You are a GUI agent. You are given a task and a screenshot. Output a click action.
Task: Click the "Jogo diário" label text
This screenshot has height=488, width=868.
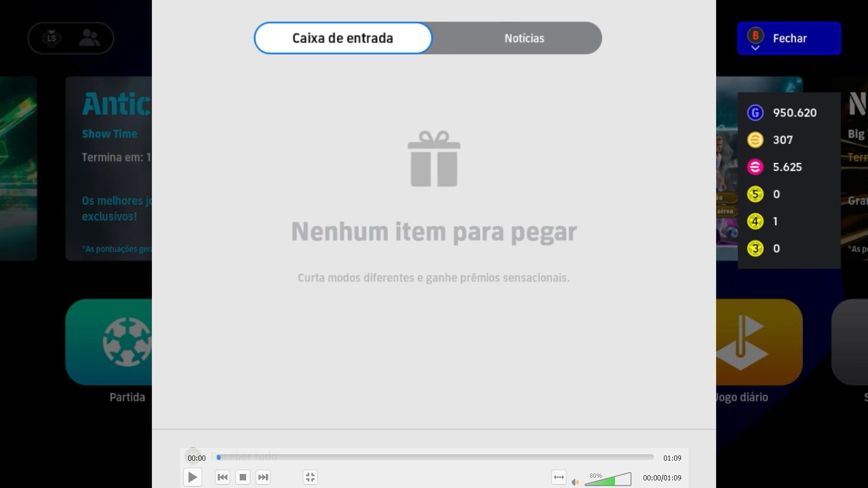click(742, 397)
